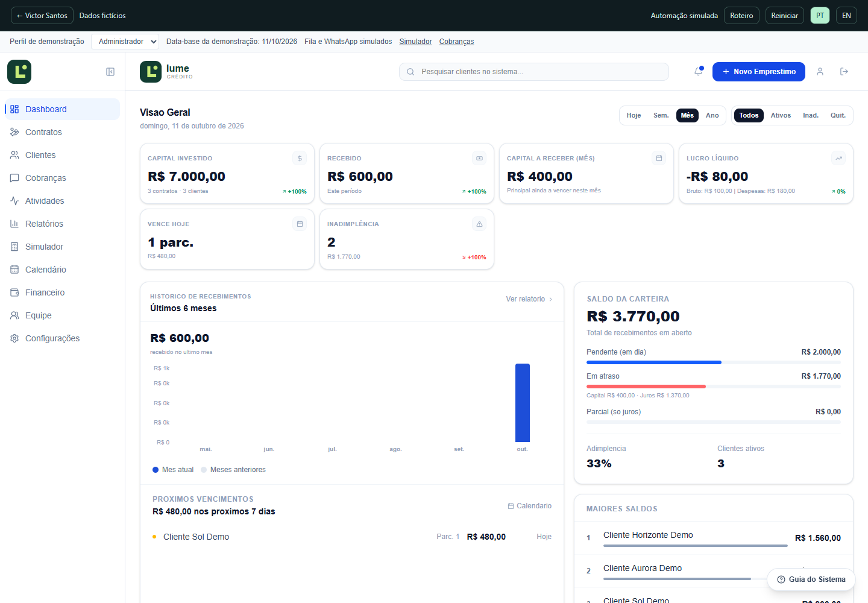Open the Administrador profile dropdown
868x603 pixels.
coord(125,42)
